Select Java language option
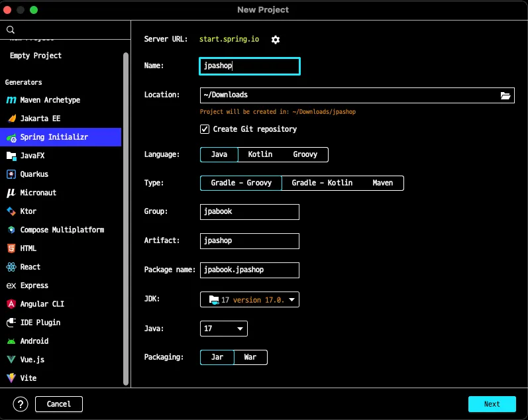 pos(219,154)
